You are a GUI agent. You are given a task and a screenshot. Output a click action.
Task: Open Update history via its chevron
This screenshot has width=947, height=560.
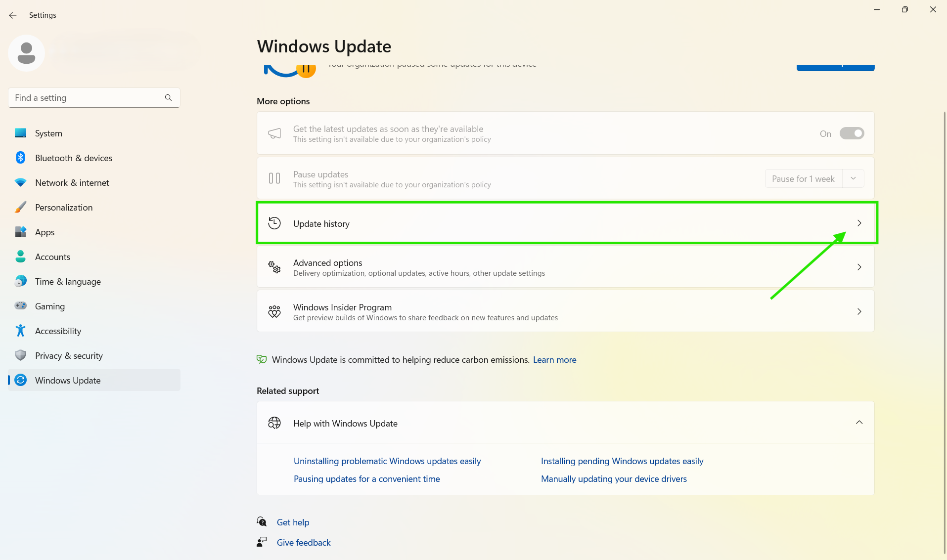[x=859, y=223]
